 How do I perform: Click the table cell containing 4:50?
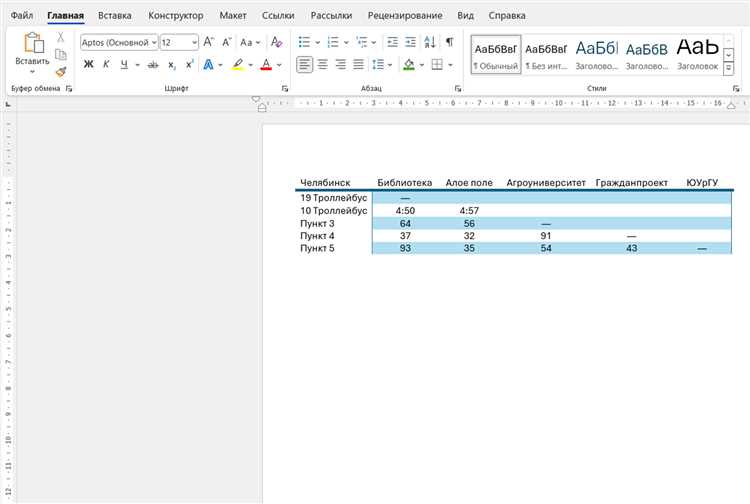405,210
